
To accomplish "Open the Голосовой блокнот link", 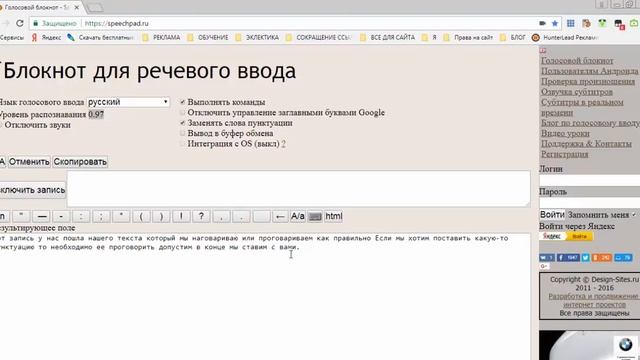I will click(x=577, y=60).
